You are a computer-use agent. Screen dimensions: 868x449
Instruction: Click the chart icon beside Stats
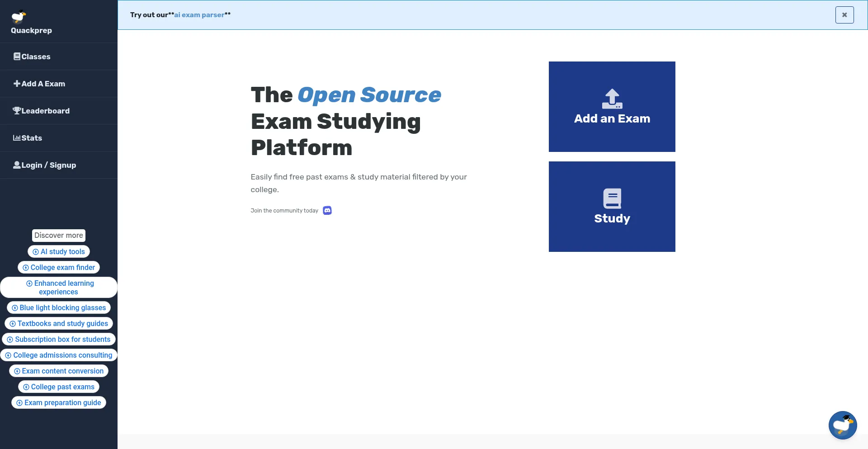click(x=17, y=138)
